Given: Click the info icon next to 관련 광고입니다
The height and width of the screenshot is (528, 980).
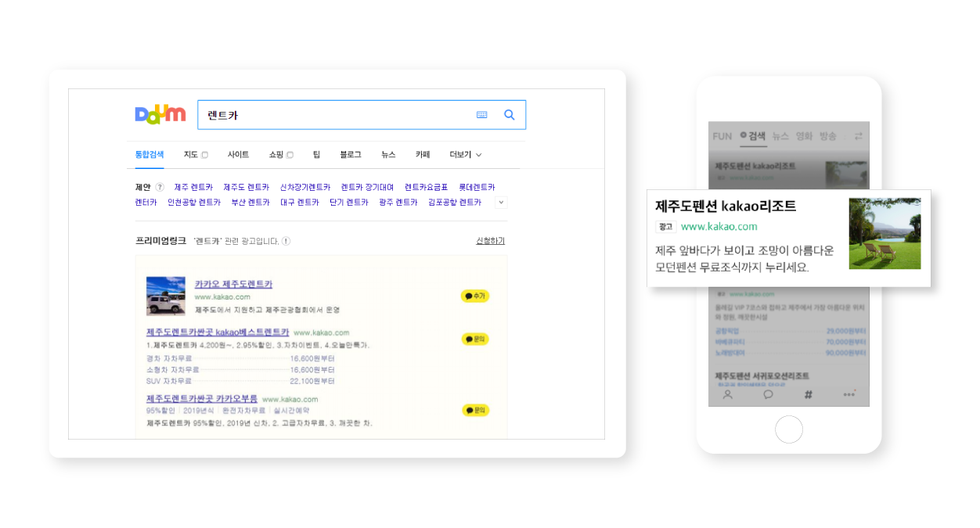Looking at the screenshot, I should click(286, 241).
